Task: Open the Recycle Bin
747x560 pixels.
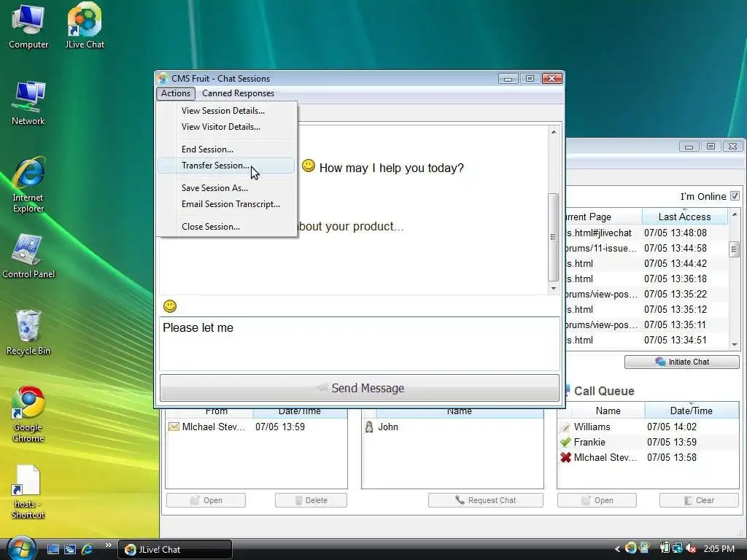Action: (28, 332)
